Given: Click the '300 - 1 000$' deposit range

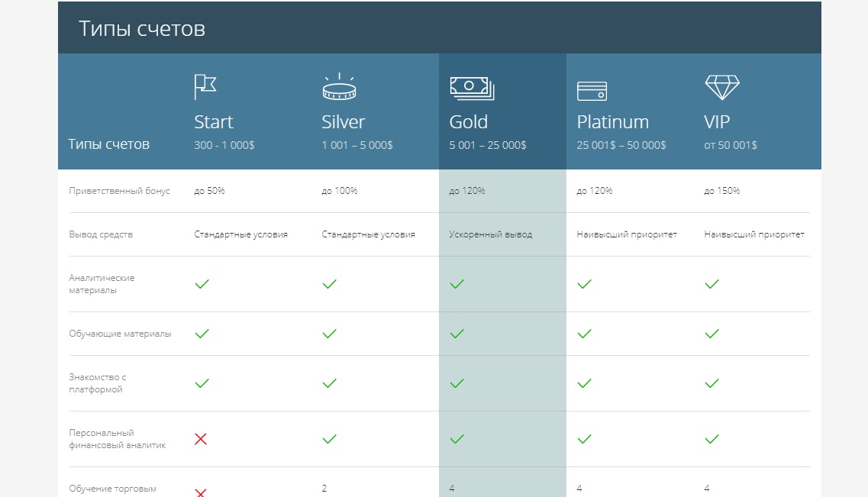Looking at the screenshot, I should 224,145.
